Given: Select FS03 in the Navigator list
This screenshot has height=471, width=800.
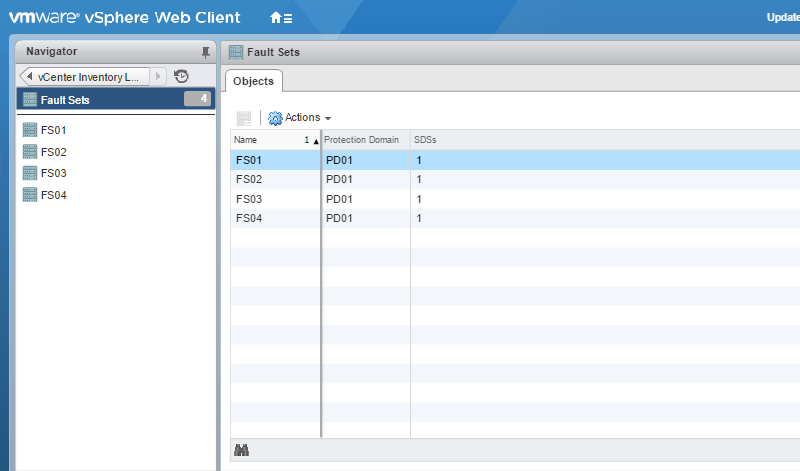Looking at the screenshot, I should coord(54,173).
